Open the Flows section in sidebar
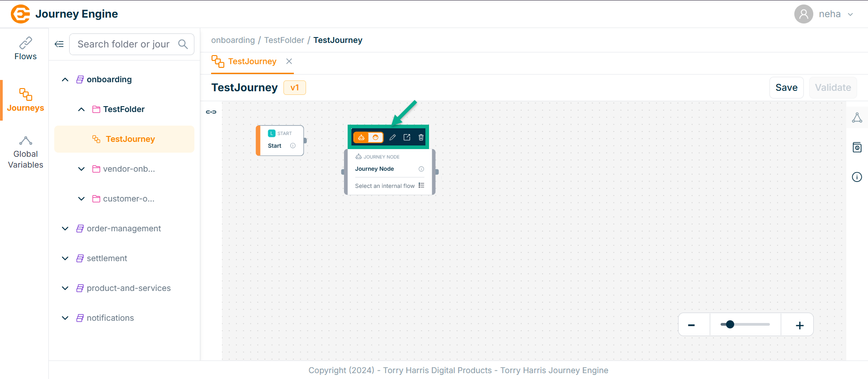Viewport: 868px width, 379px height. pyautogui.click(x=25, y=49)
